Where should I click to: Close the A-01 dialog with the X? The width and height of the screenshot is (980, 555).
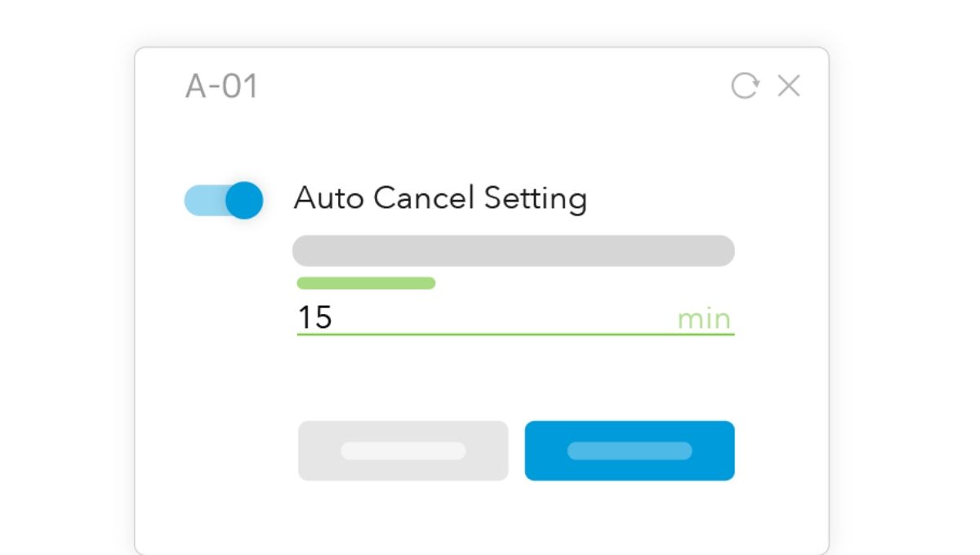[x=789, y=86]
